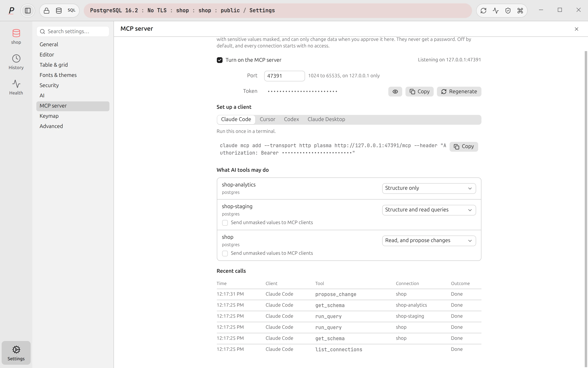Copy the claude mcp add command
Image resolution: width=588 pixels, height=368 pixels.
(x=464, y=147)
